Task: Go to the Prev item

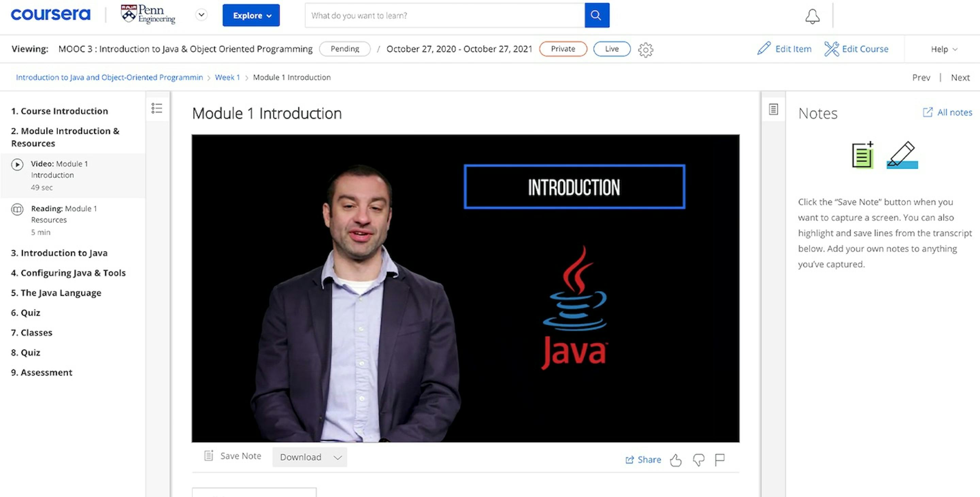Action: click(x=921, y=78)
